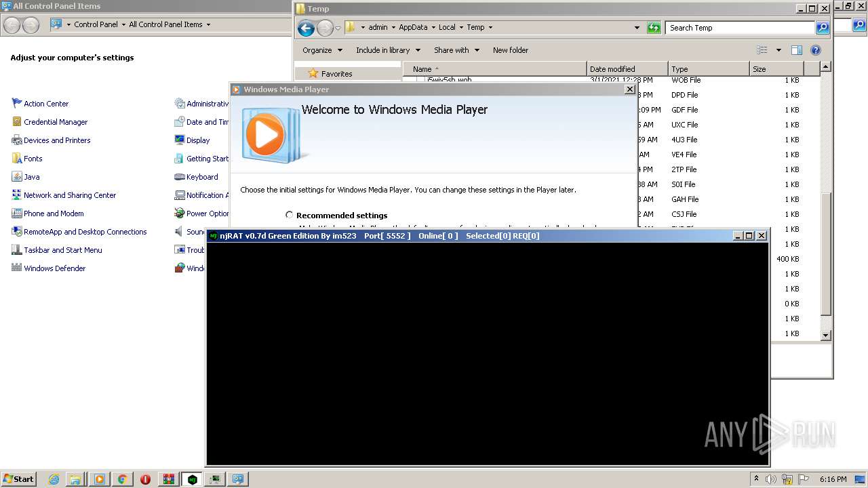Open RemoteApp and Desktop Connections icon
The image size is (868, 488).
(17, 232)
